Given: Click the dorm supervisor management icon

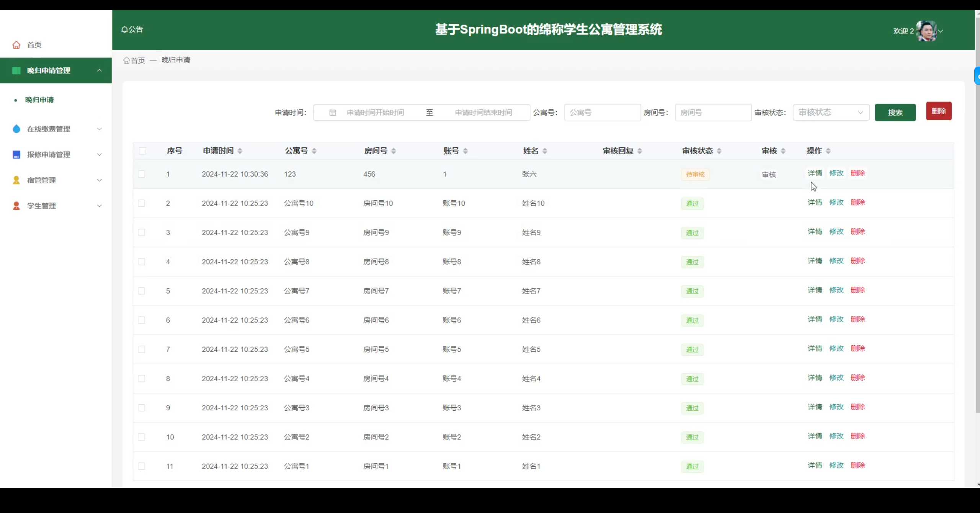Looking at the screenshot, I should 16,180.
